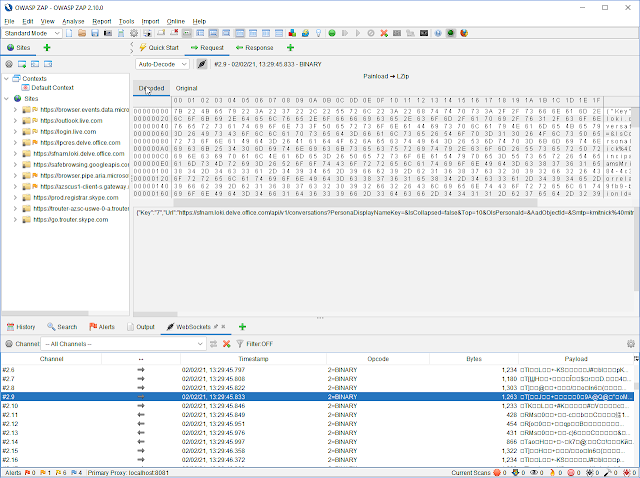Click the handshake arrows icon beside the channel dropdown

pos(213,344)
